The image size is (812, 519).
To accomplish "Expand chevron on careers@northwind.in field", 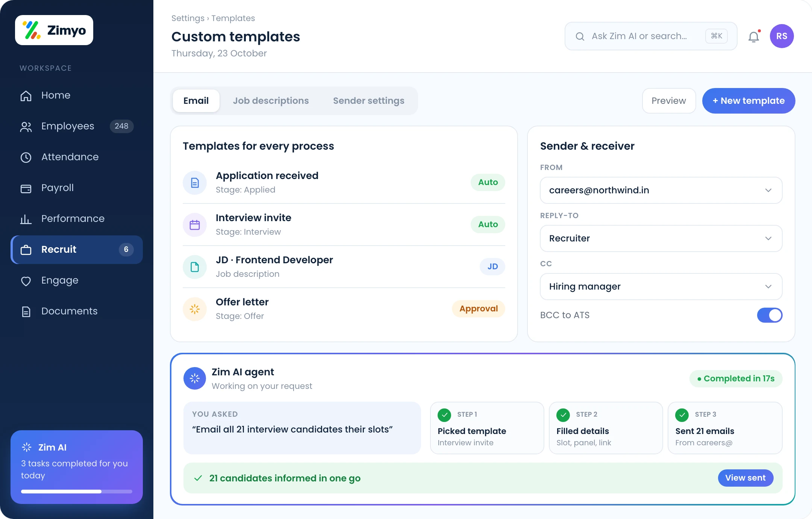I will point(768,190).
